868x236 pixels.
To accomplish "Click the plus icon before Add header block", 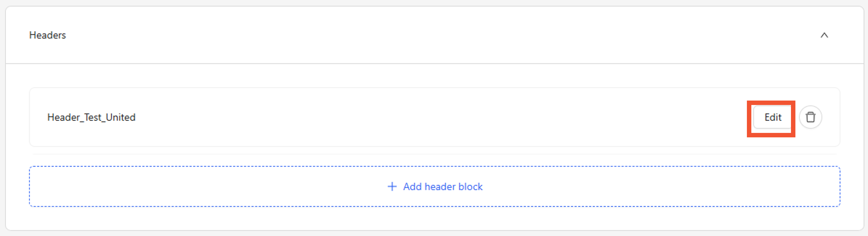I will click(x=392, y=187).
